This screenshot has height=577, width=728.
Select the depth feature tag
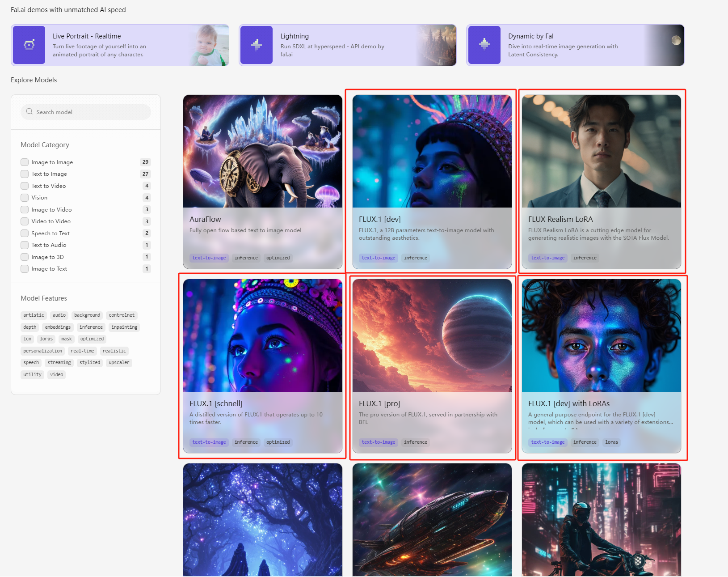click(x=30, y=327)
